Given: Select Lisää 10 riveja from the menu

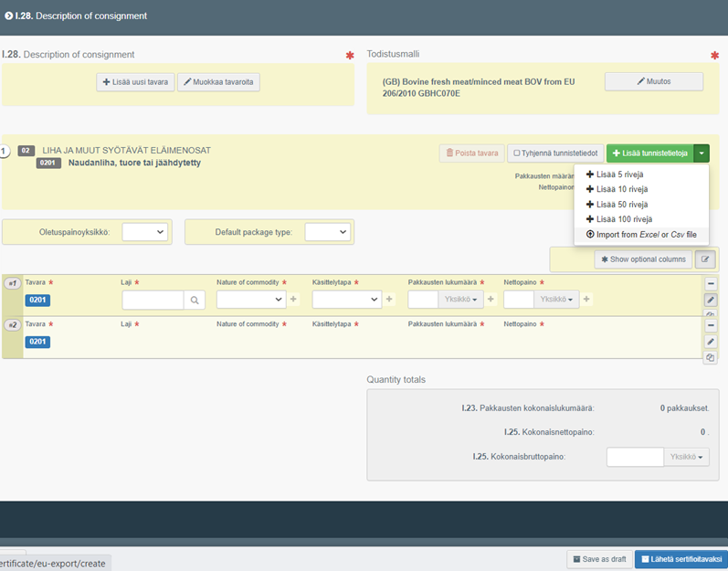Looking at the screenshot, I should pyautogui.click(x=620, y=189).
